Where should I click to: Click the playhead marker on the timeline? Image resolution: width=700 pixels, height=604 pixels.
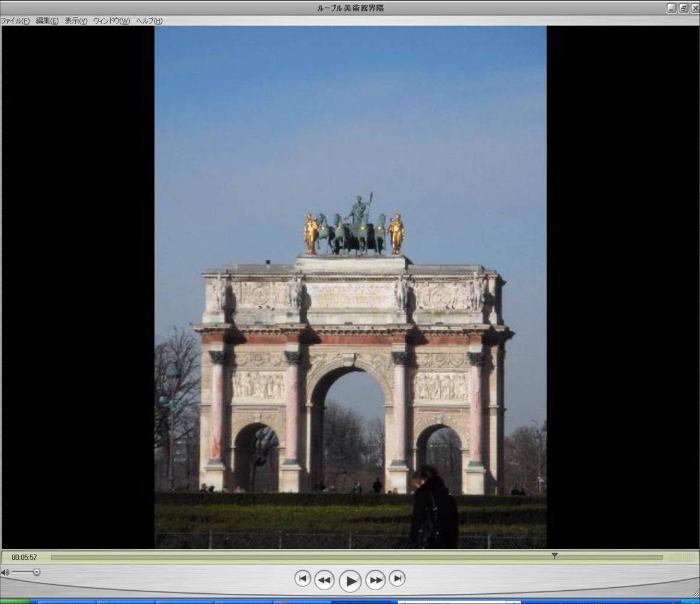554,556
